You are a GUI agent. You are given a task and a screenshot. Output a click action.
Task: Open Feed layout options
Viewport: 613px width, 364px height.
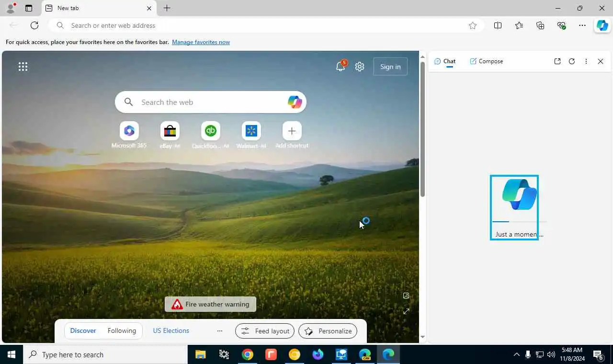265,331
